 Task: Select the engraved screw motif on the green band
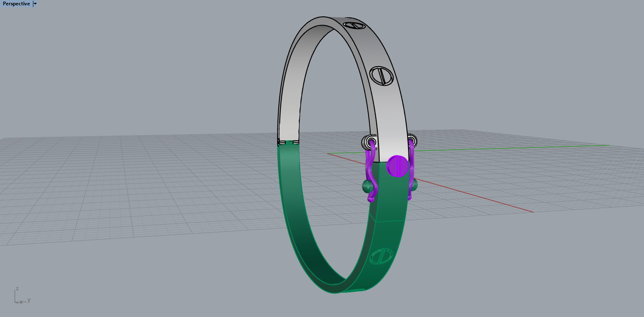click(381, 256)
